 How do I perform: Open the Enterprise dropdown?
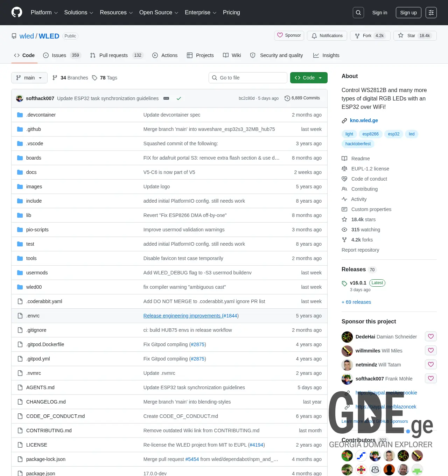201,13
